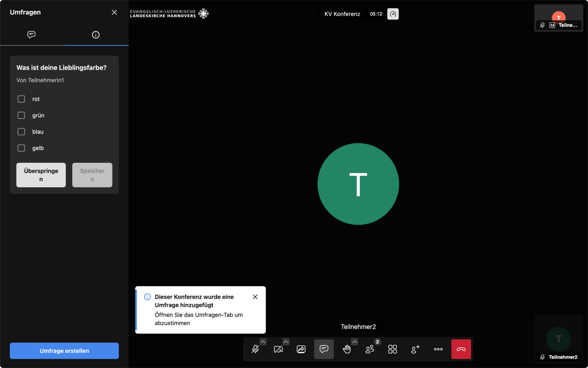Click the Teilnehmer2 name label on stage
Image resolution: width=588 pixels, height=368 pixels.
coord(358,327)
